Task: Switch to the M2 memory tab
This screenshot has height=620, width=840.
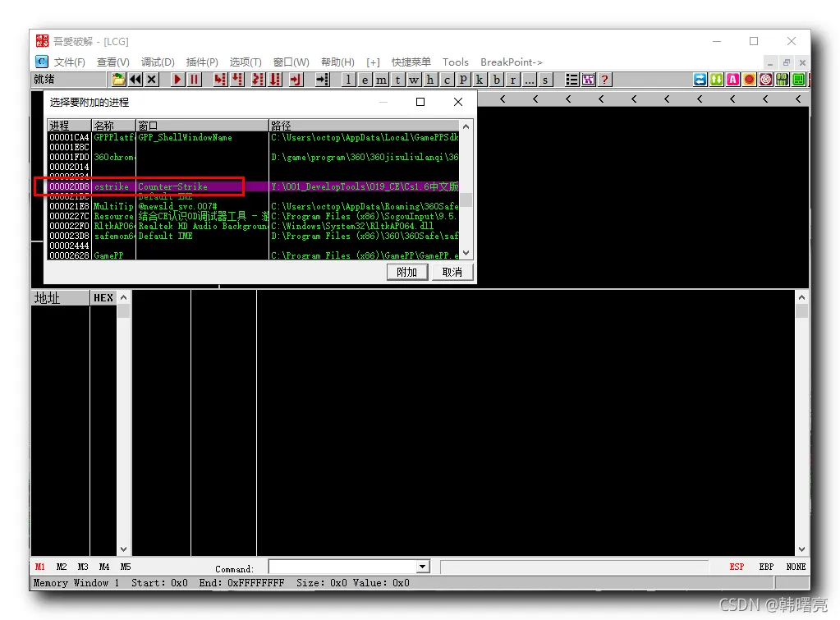Action: (62, 567)
